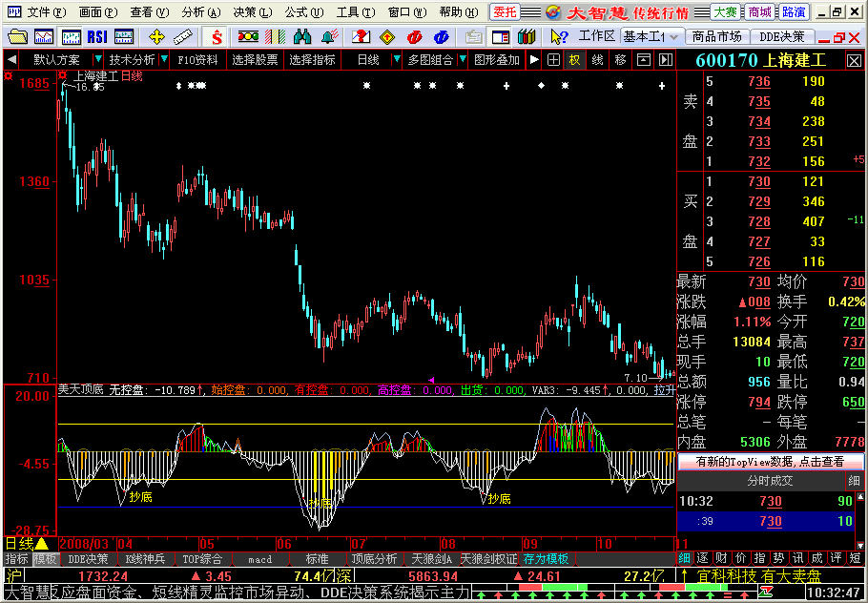Click the left arrow at chart bar start
Viewport: 868px width, 603px height.
11,60
